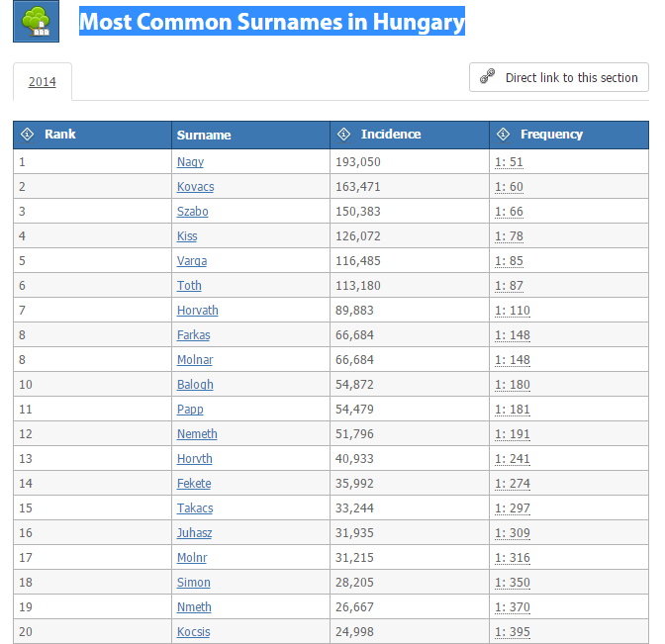Open the Nagy surname link

[x=190, y=162]
